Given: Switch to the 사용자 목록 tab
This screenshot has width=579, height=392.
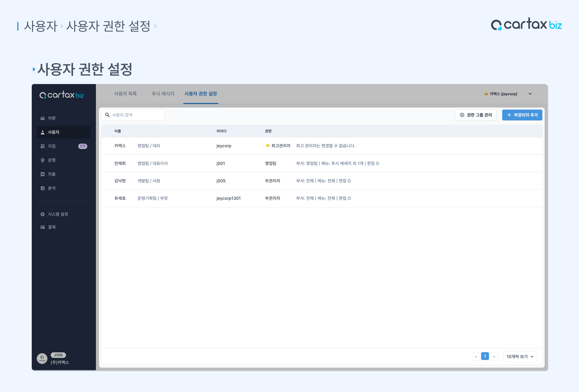Looking at the screenshot, I should point(125,94).
